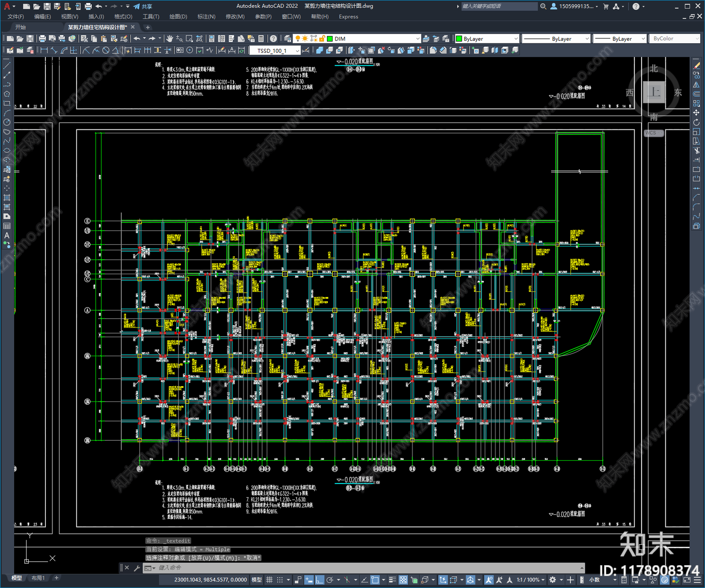Toggle ortho mode in status bar
The image size is (705, 588).
click(319, 580)
